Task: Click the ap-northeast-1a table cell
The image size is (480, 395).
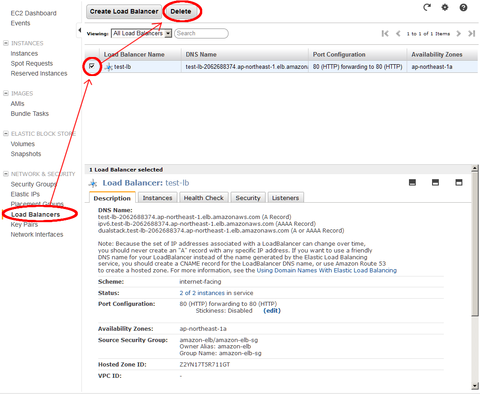Action: tap(432, 67)
